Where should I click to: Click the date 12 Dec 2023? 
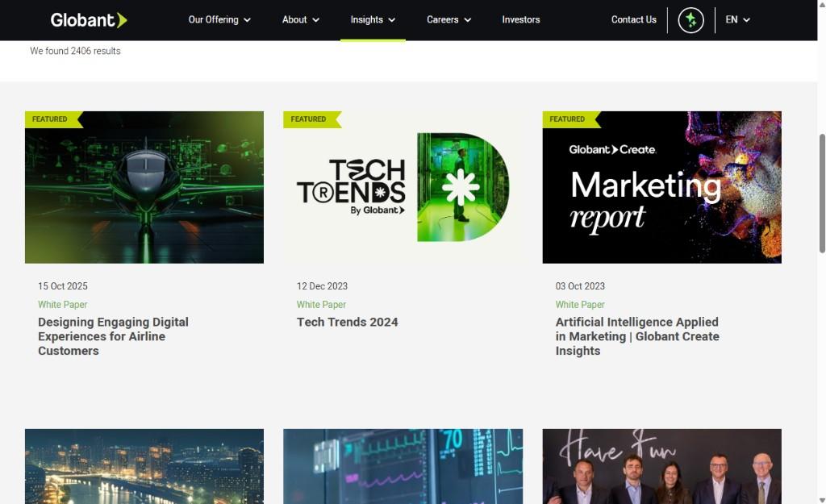(322, 286)
